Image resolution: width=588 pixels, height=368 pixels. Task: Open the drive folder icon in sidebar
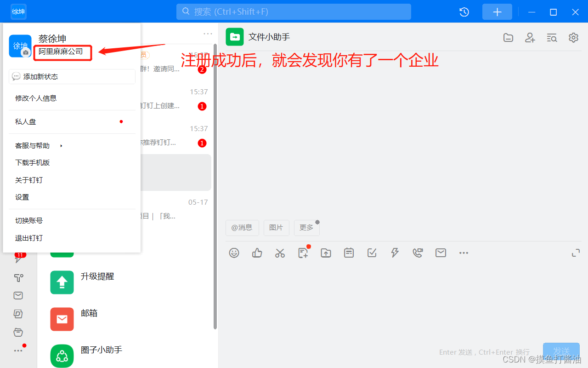(x=18, y=333)
